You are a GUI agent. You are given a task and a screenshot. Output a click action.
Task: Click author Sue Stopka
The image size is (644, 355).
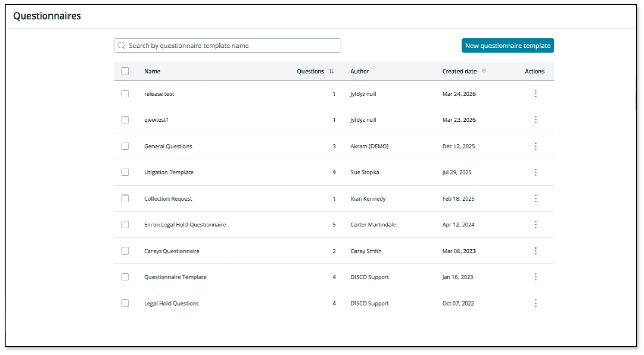click(365, 172)
